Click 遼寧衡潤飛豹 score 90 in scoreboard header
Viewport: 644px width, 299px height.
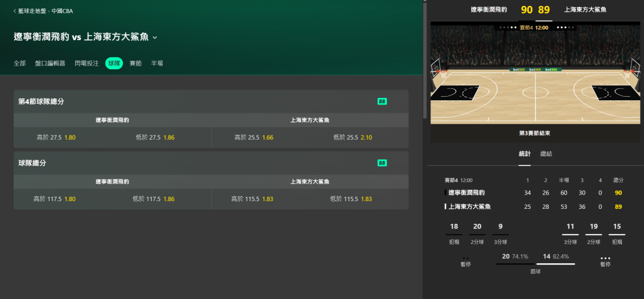527,10
